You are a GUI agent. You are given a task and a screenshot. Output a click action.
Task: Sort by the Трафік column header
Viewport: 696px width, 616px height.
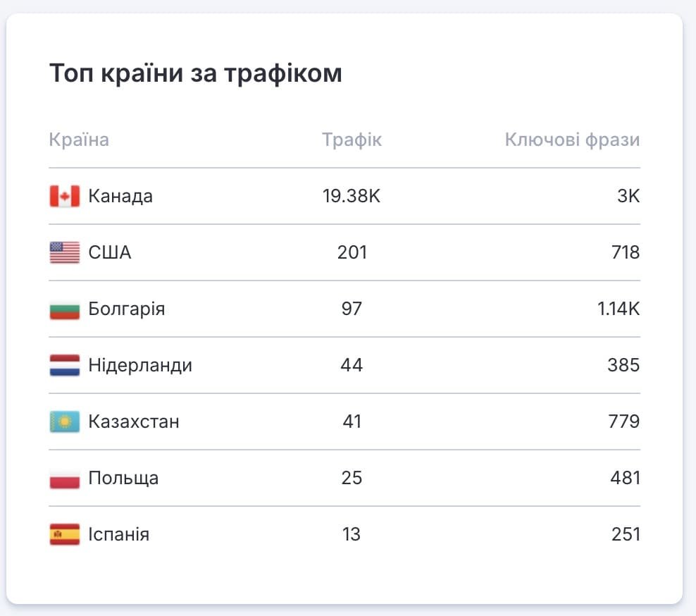click(352, 140)
